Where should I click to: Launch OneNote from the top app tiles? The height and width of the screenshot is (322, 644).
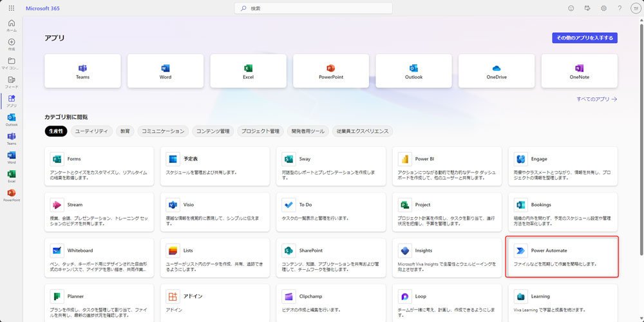pos(579,71)
